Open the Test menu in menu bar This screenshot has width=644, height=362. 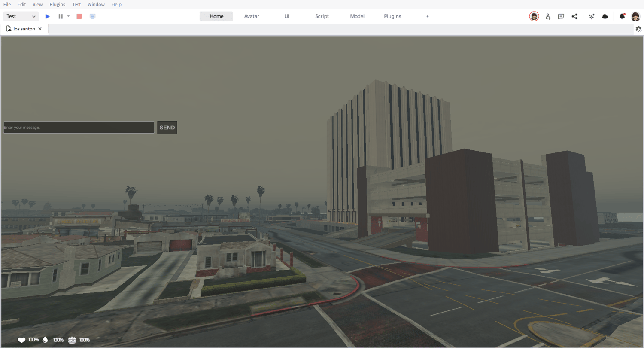[x=76, y=4]
